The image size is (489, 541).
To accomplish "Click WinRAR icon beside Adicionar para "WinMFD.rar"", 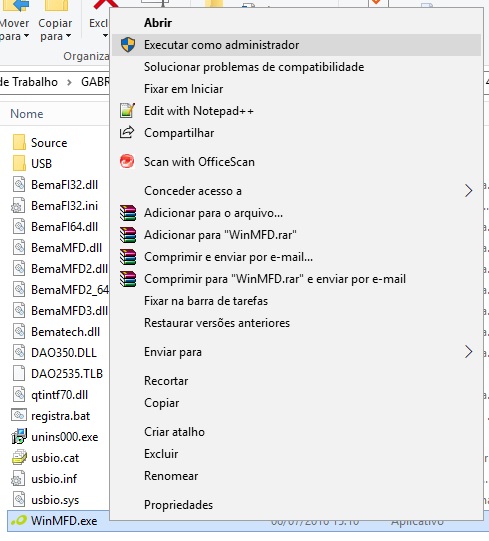I will click(128, 235).
